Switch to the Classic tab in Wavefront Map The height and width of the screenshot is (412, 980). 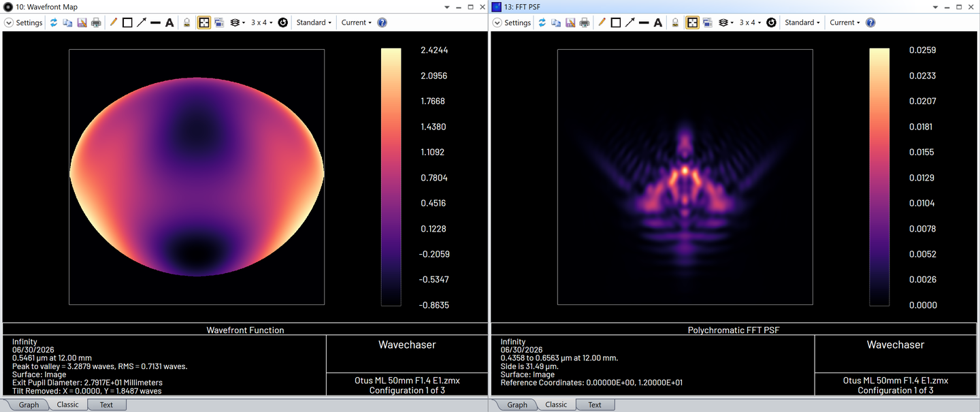click(x=67, y=405)
